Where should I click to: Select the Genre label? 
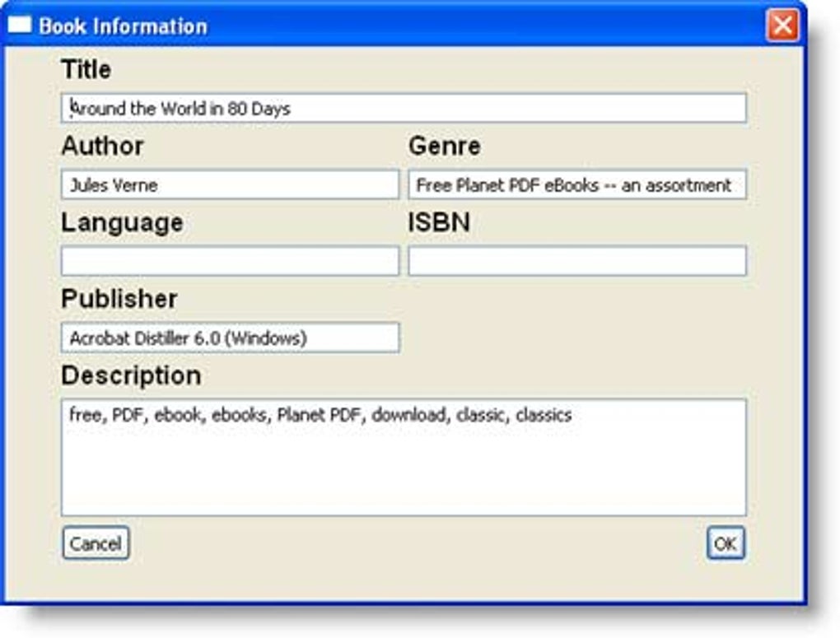[445, 147]
